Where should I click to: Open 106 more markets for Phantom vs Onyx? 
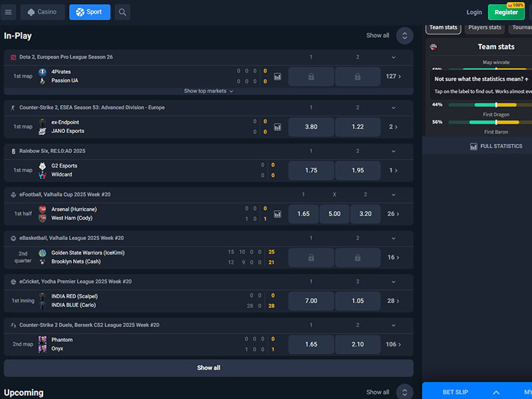point(393,344)
